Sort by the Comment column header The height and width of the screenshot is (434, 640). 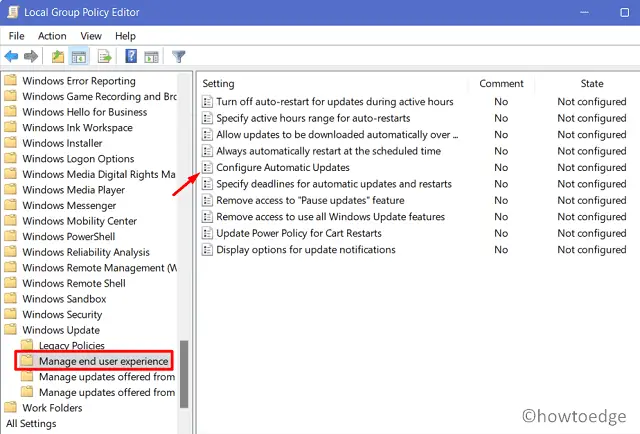501,83
